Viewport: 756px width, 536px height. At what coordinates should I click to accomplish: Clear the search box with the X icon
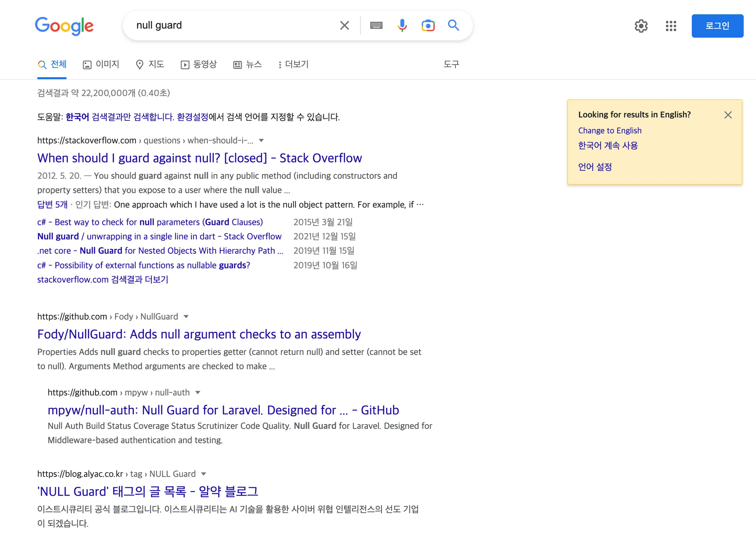point(344,25)
